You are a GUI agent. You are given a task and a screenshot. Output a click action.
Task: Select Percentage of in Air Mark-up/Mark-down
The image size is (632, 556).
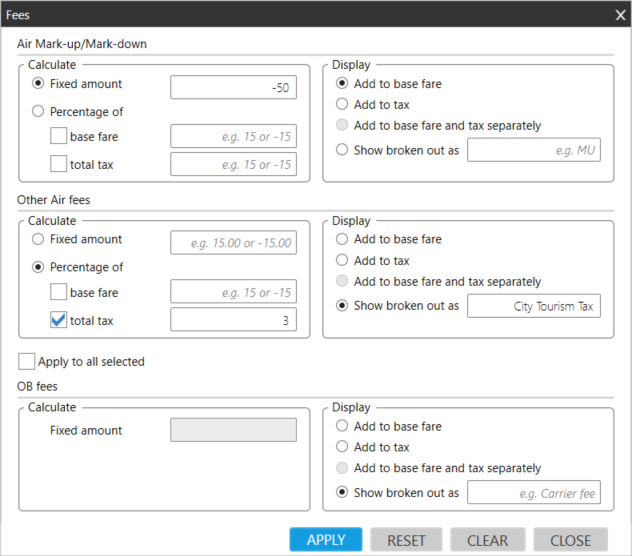[39, 112]
